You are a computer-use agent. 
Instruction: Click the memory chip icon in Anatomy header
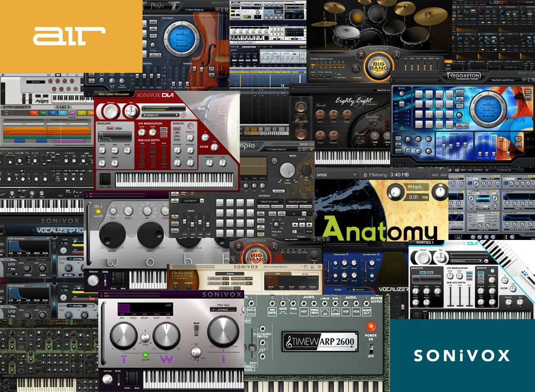coord(365,175)
